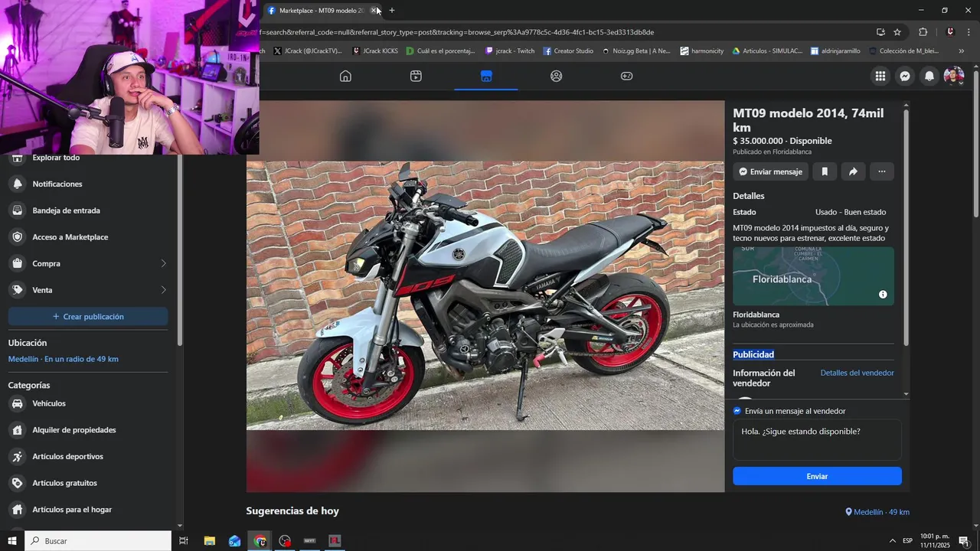Screen dimensions: 980x551
Task: Click the ESP language indicator
Action: coord(908,541)
